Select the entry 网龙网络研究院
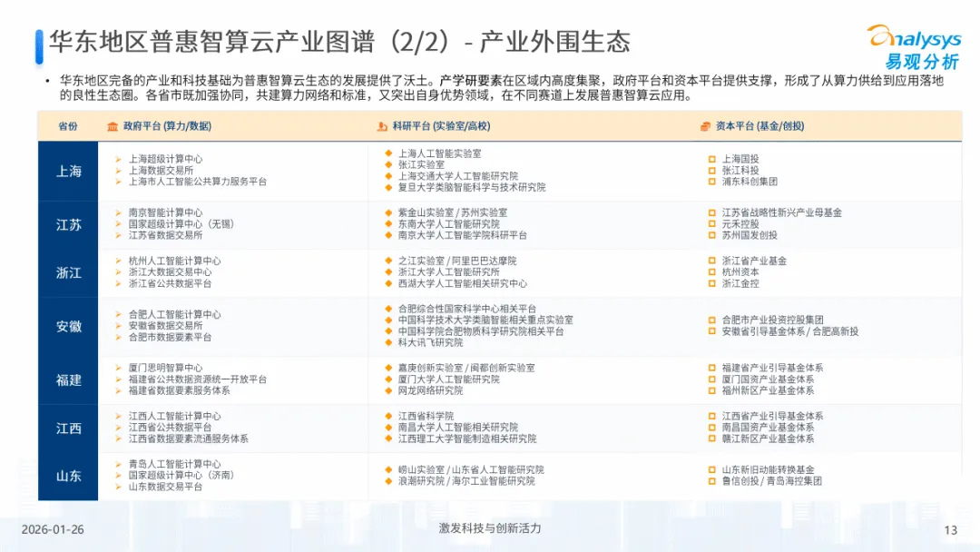The image size is (980, 552). (x=431, y=391)
